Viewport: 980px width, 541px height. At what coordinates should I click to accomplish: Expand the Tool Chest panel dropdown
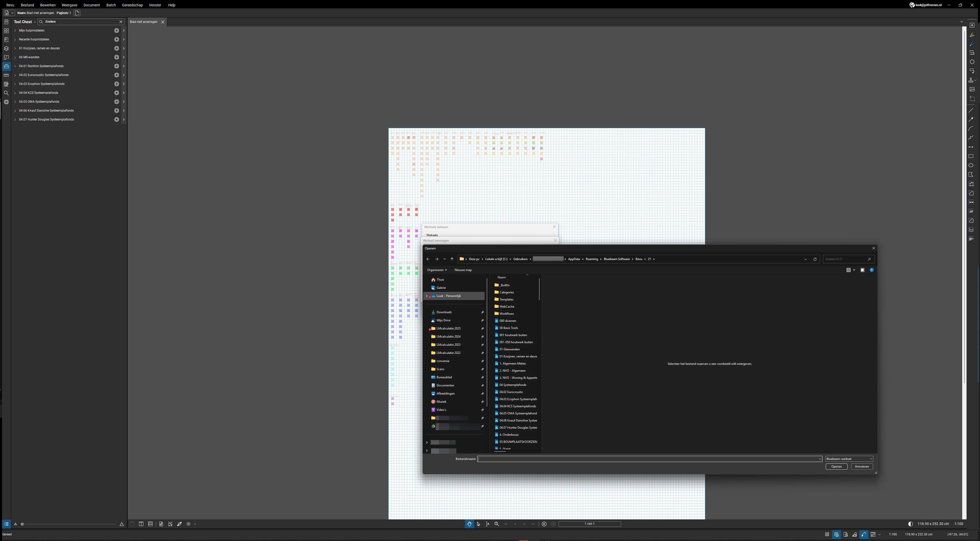(35, 22)
